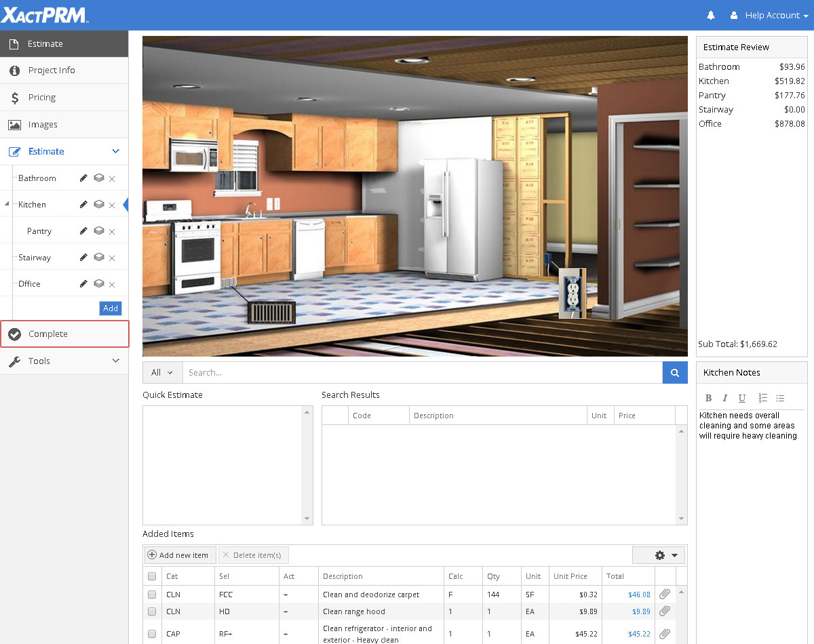Click into the Search input field
The height and width of the screenshot is (644, 814).
pos(421,372)
